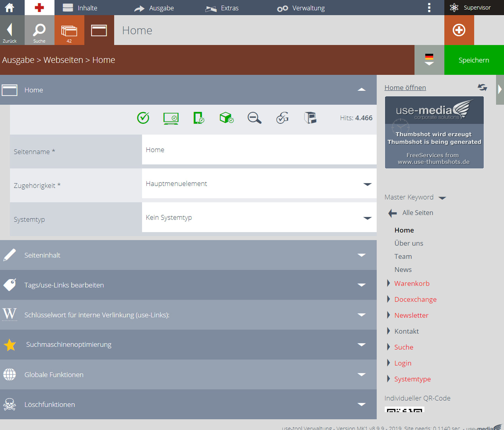
Task: Click the pages stack icon labeled 42
Action: 69,30
